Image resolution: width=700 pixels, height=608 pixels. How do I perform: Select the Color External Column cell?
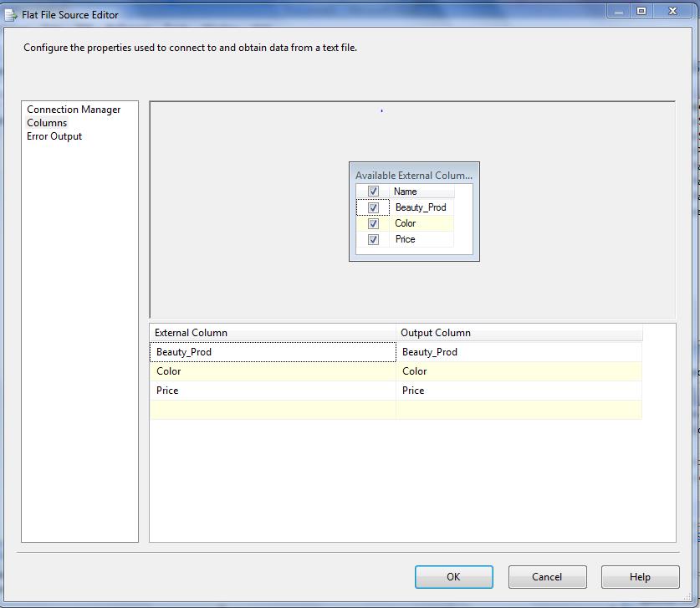pos(273,371)
